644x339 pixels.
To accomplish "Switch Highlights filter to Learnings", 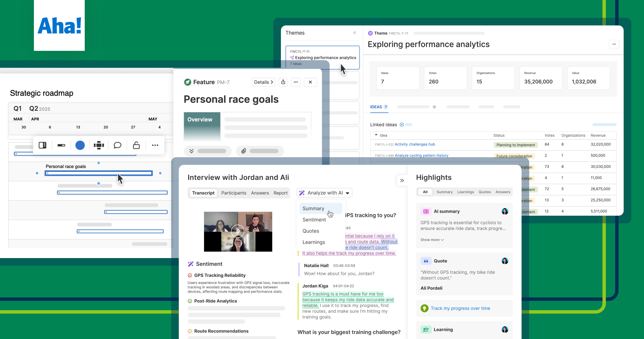I will coord(465,192).
